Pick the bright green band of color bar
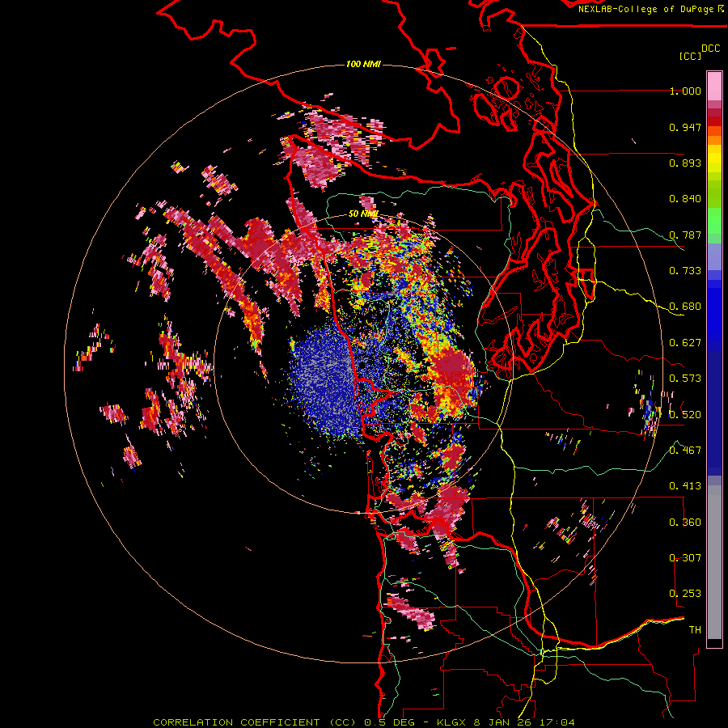 714,221
